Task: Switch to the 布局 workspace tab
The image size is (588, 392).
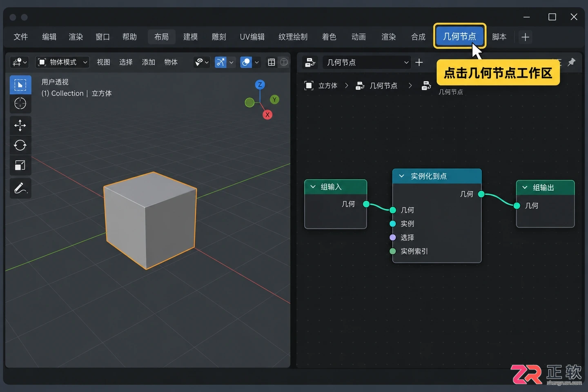Action: point(162,37)
